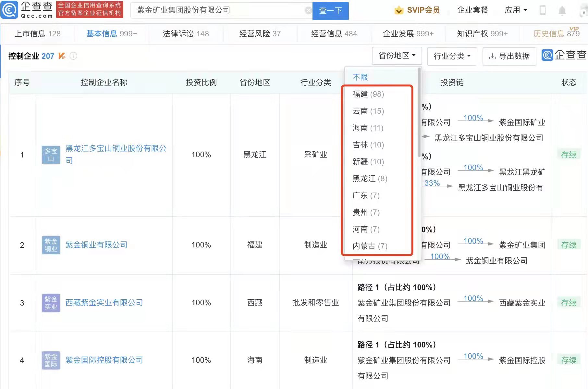Screen dimensions: 588x389
Task: Click 控制企业名称 column header
Action: pos(104,82)
